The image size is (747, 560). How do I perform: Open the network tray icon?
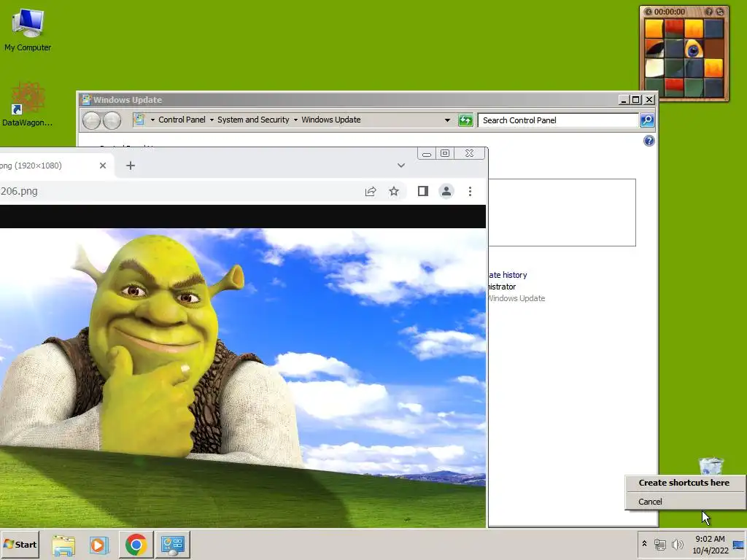pyautogui.click(x=660, y=544)
